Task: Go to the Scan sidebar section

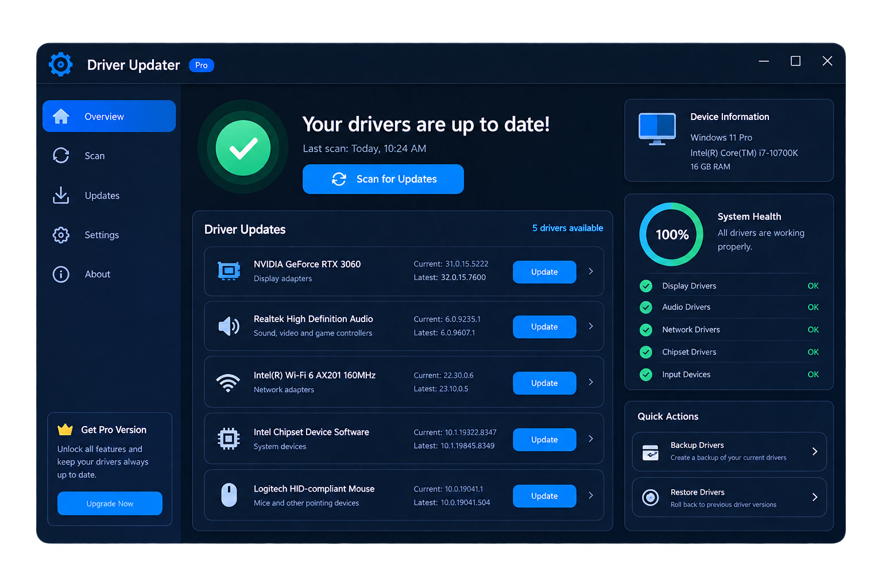Action: [109, 156]
